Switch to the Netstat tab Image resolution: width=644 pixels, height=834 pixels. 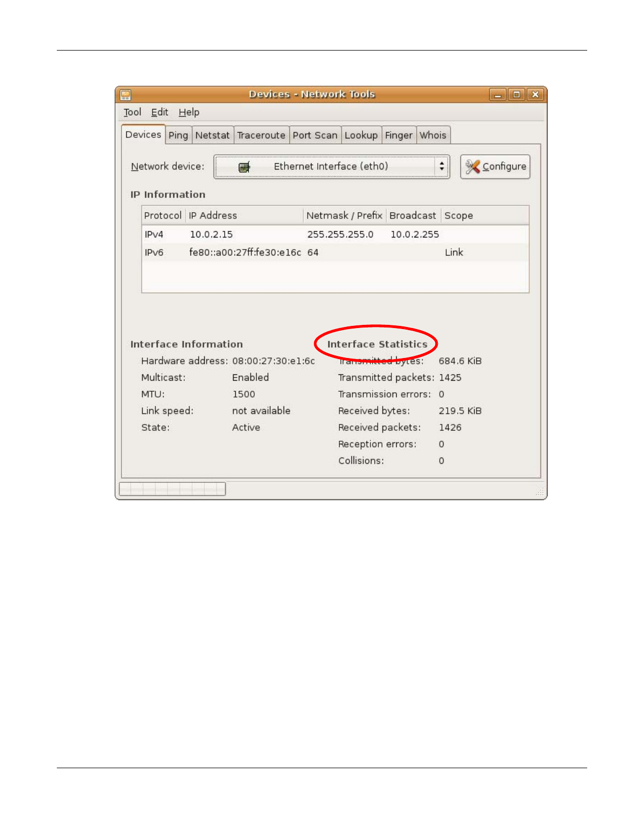click(x=213, y=135)
